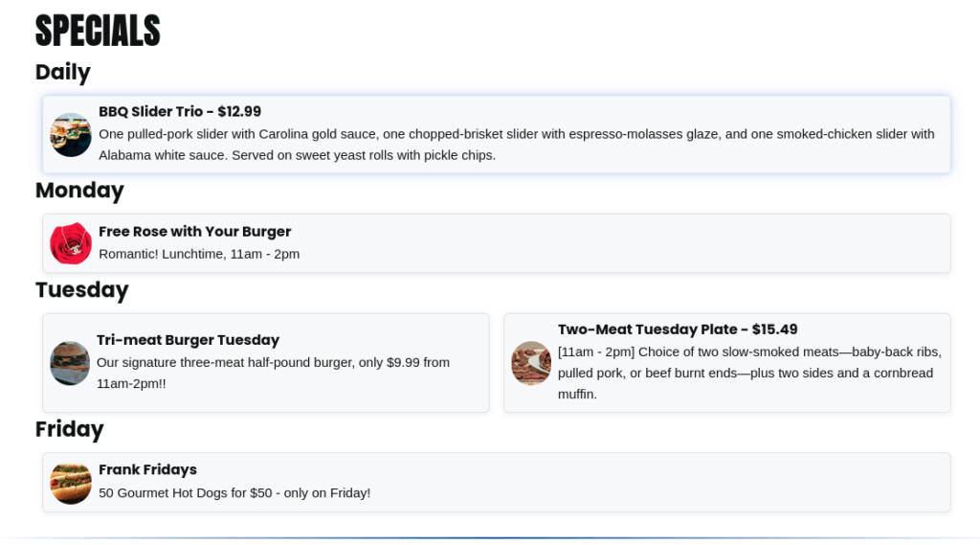Open the Tri-meat Burger Tuesday title
This screenshot has height=545, width=980.
point(189,340)
